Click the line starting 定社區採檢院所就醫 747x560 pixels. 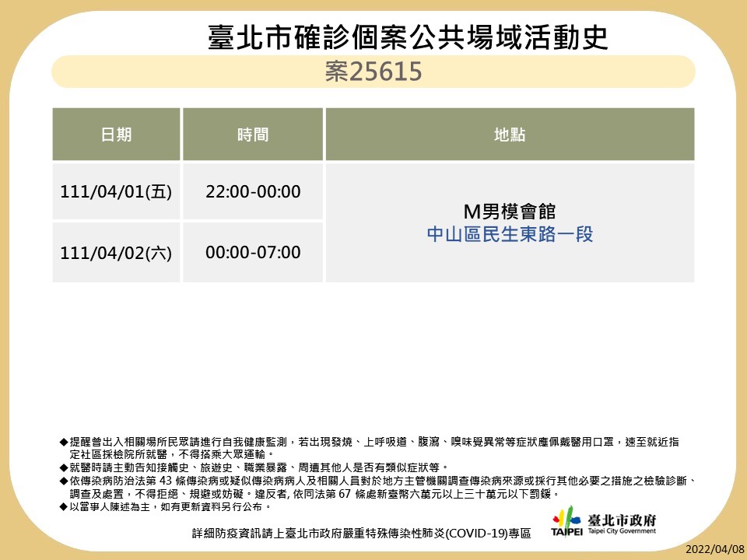[172, 455]
